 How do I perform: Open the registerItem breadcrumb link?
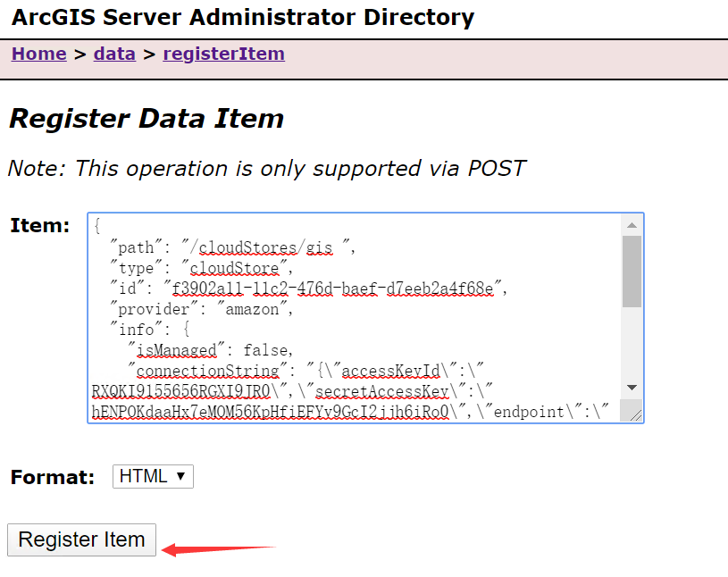click(x=222, y=54)
